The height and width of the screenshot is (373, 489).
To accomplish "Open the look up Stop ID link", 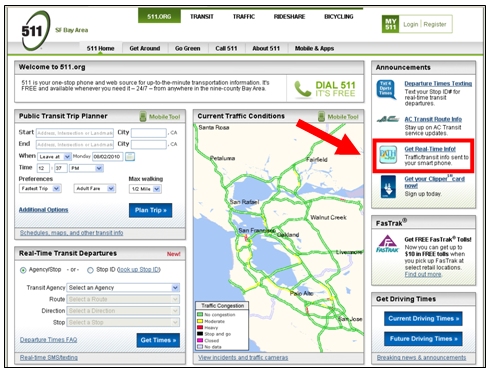I will pos(139,270).
